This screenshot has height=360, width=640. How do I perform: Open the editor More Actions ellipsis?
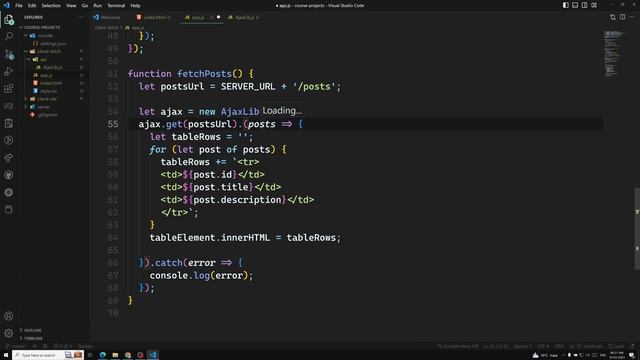[x=632, y=17]
